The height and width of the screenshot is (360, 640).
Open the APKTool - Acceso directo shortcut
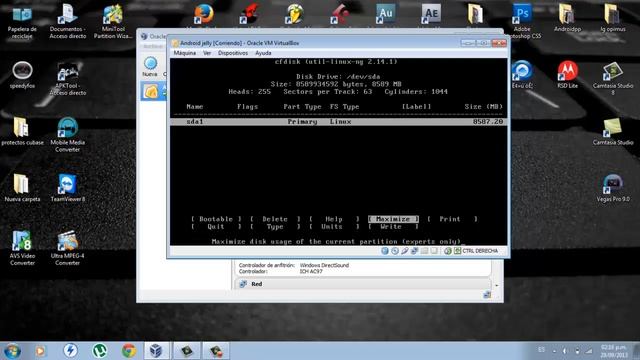[68, 78]
